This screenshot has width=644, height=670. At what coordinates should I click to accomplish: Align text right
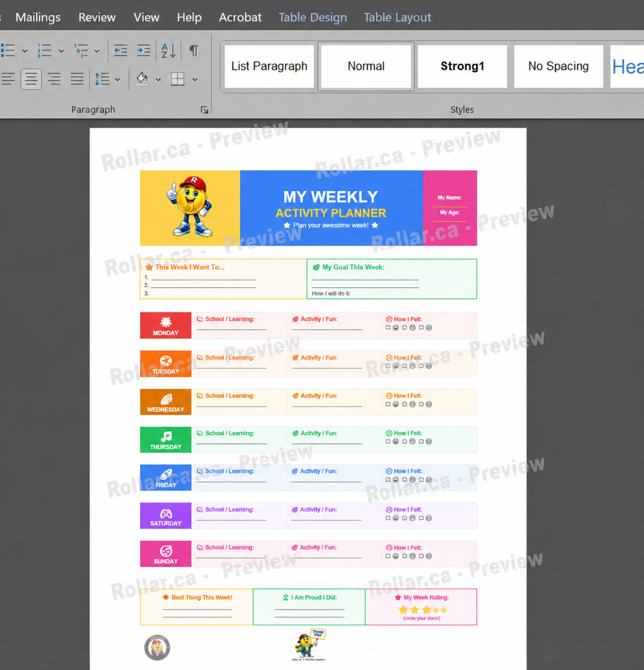pos(54,79)
